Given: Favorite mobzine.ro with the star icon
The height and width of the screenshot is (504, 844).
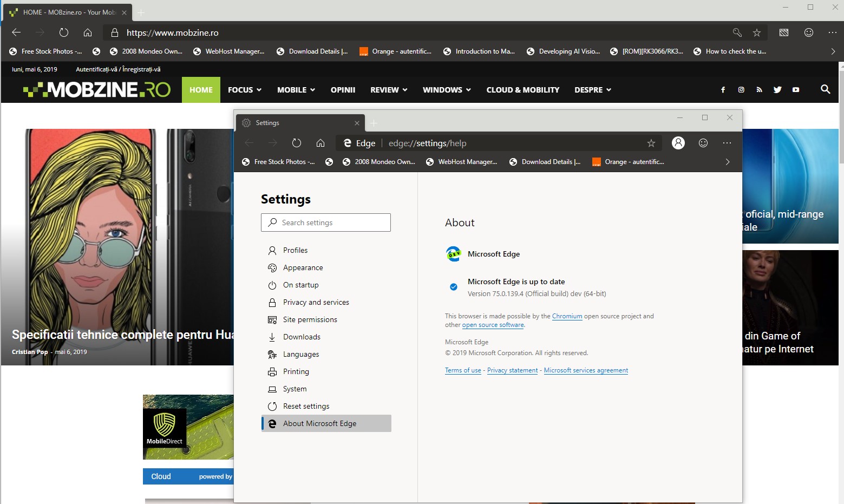Looking at the screenshot, I should tap(757, 32).
